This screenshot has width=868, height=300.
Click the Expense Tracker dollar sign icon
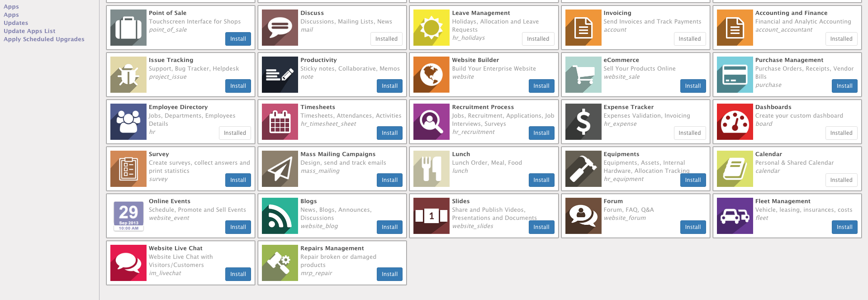click(x=583, y=122)
